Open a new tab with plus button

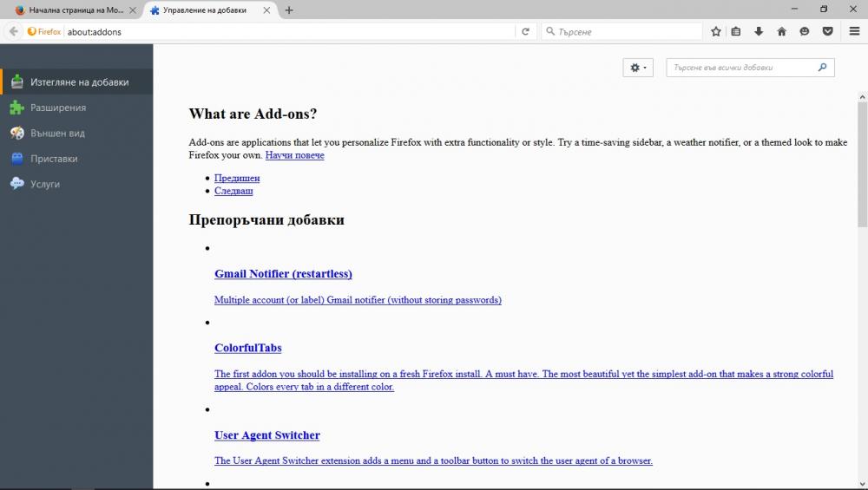tap(289, 10)
